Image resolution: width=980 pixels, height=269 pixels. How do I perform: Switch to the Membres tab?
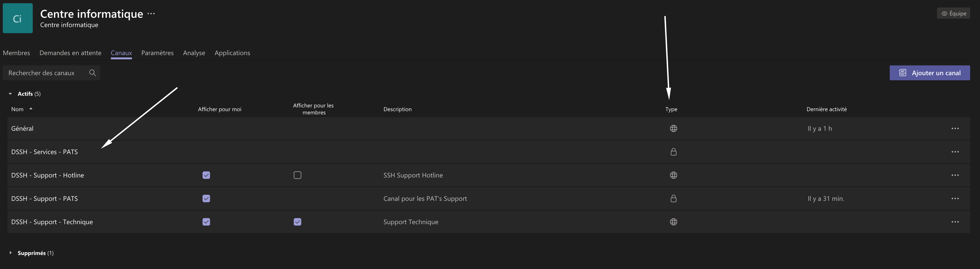(x=16, y=53)
